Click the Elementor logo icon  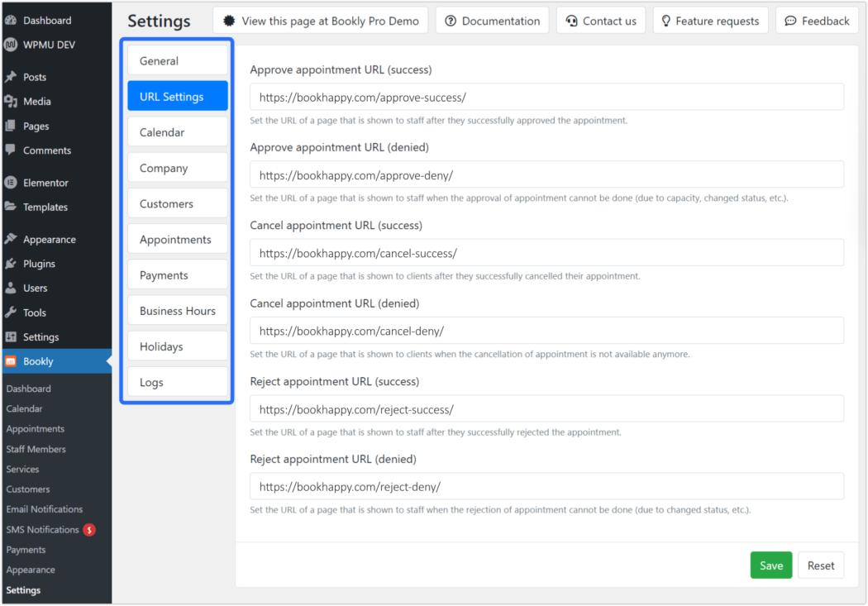[11, 183]
